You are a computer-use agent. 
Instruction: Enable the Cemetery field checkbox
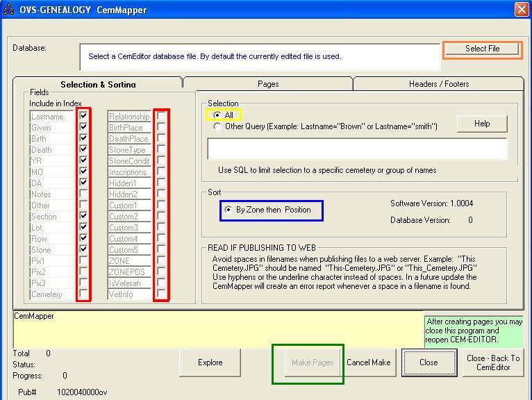(x=83, y=294)
